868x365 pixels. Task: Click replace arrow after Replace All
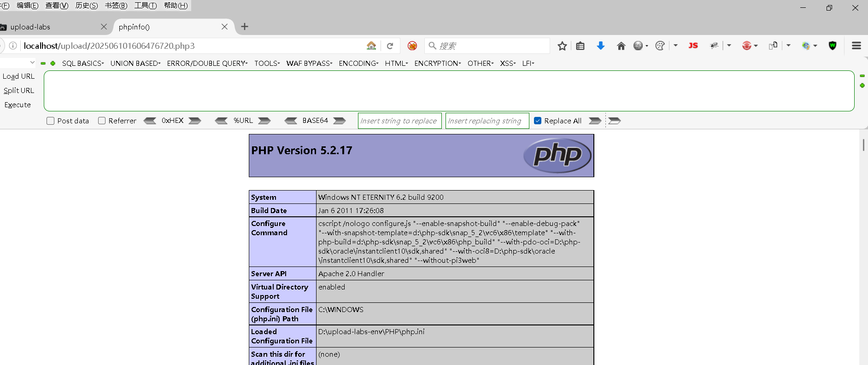coord(595,121)
